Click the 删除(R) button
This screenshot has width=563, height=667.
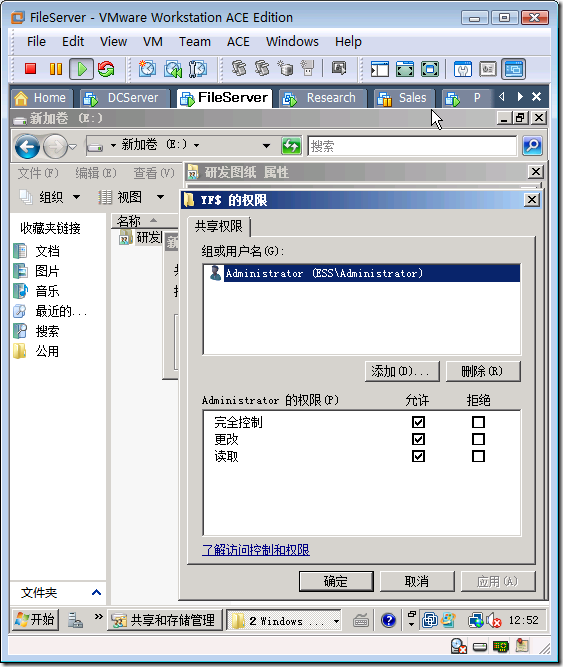coord(483,371)
